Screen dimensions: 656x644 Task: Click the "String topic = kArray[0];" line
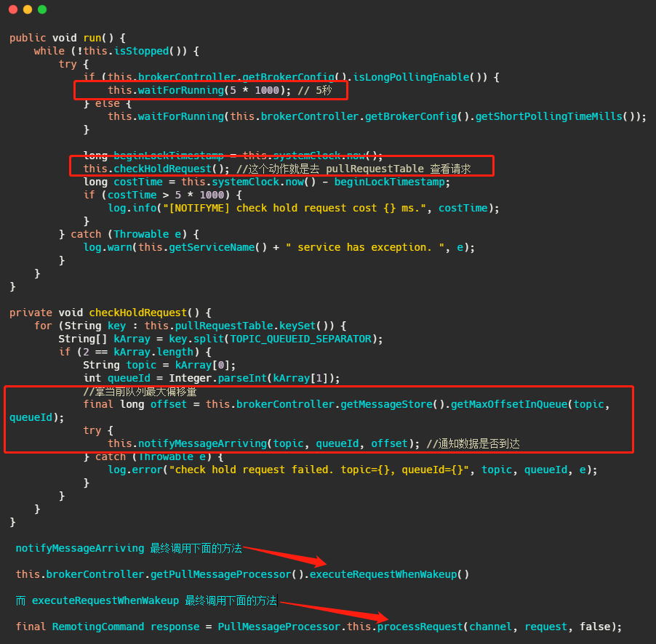159,365
